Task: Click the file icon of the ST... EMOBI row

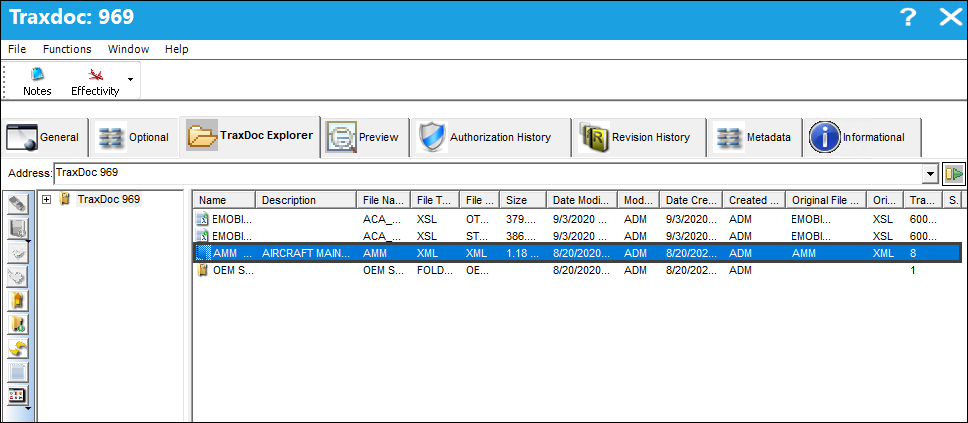Action: click(x=202, y=235)
